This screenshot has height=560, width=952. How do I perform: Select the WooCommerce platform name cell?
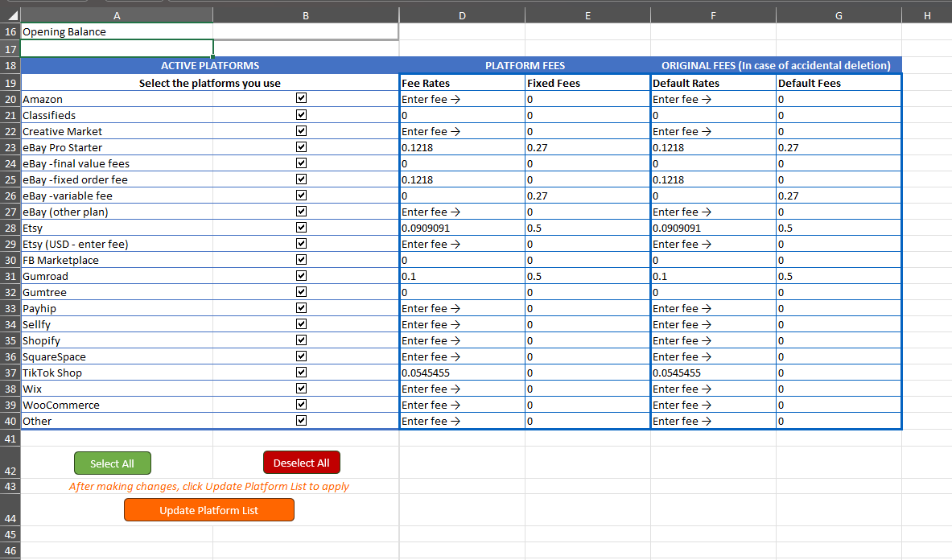click(x=117, y=405)
